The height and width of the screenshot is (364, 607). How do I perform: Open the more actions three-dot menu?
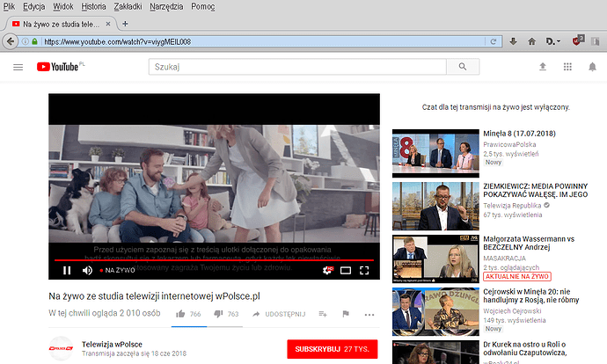coord(369,315)
